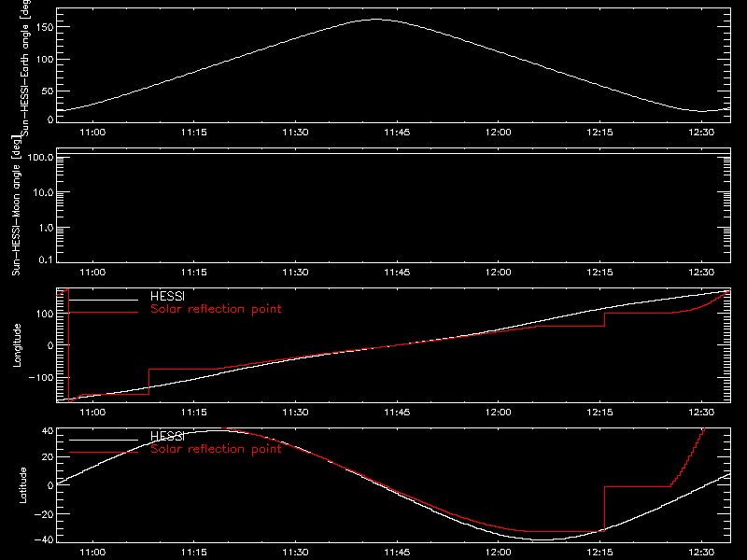The height and width of the screenshot is (560, 747).
Task: Click 12:15 label under Earth angle plot
Action: [599, 133]
